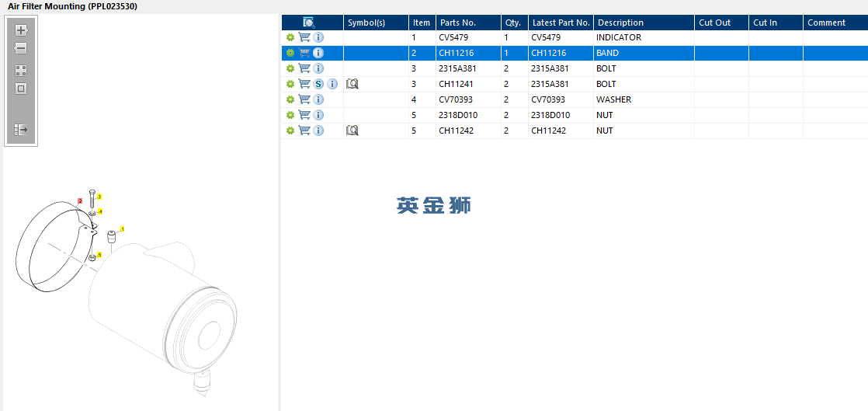Click the S supersession icon for CH11241
This screenshot has height=411, width=868.
318,84
